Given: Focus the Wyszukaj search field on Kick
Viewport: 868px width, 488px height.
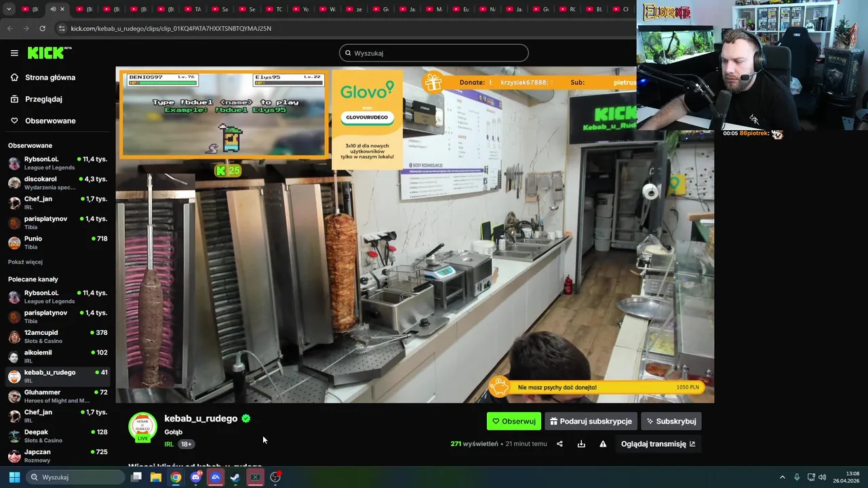Looking at the screenshot, I should 434,53.
